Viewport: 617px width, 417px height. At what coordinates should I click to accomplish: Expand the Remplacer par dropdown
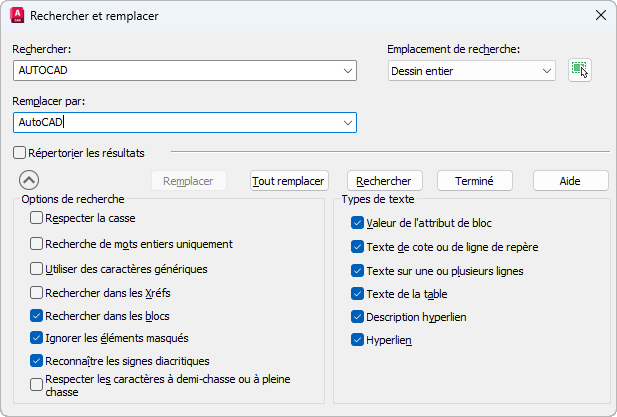point(347,122)
